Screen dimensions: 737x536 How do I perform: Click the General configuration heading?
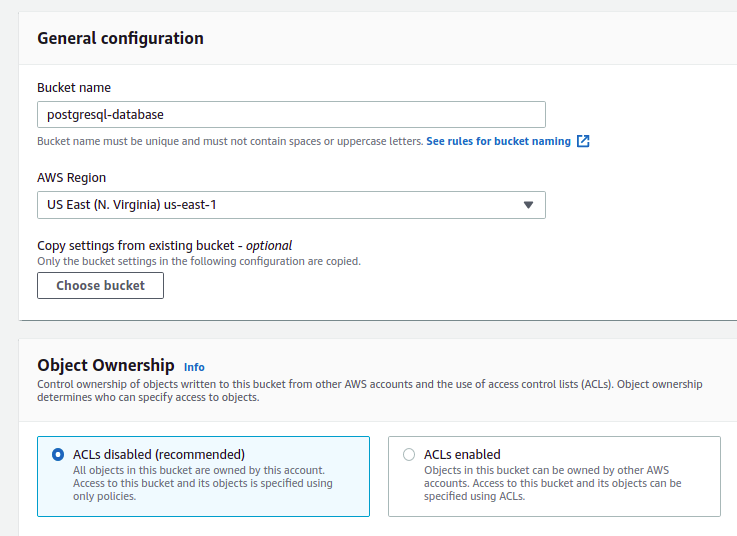tap(120, 39)
